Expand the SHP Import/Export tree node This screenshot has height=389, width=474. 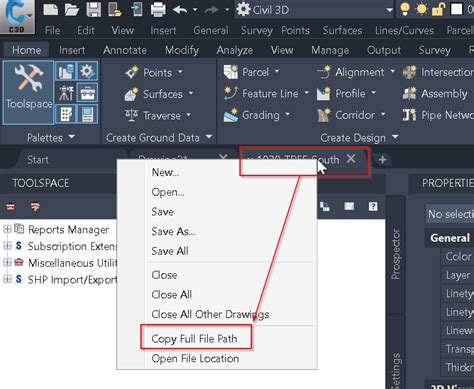pyautogui.click(x=7, y=279)
